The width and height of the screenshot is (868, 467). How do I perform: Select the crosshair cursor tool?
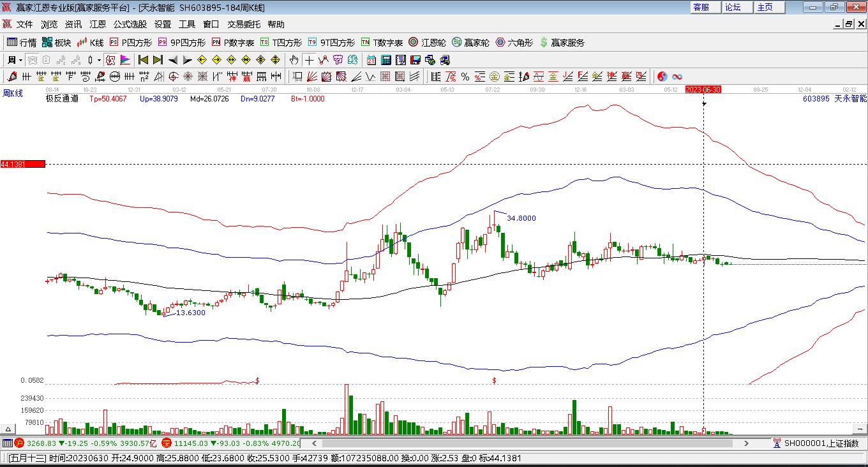pos(309,60)
